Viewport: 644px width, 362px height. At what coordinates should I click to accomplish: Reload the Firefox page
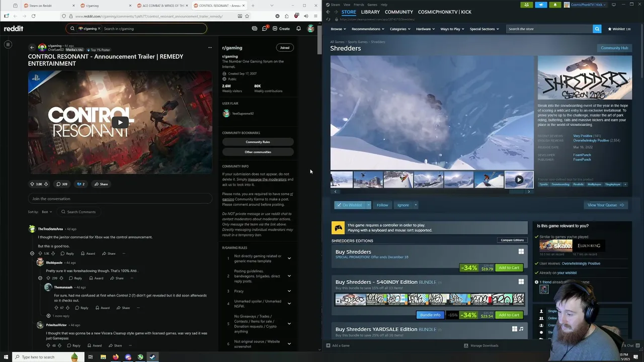(33, 16)
